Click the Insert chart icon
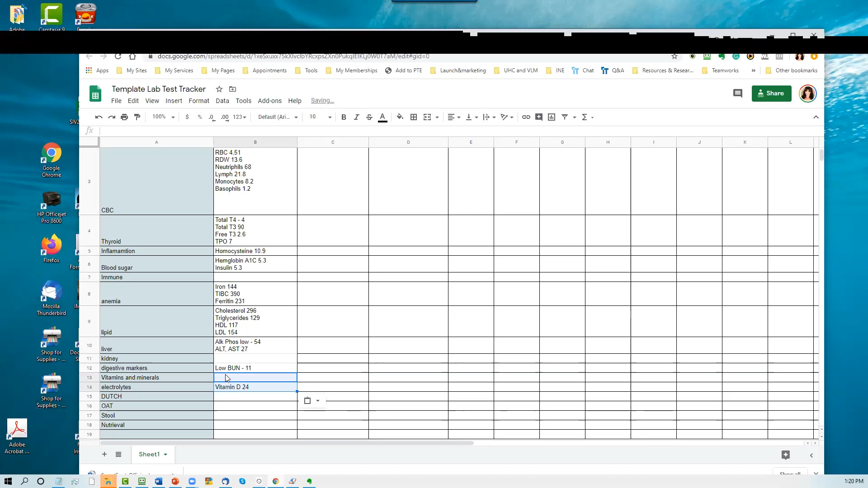868x488 pixels. 551,117
